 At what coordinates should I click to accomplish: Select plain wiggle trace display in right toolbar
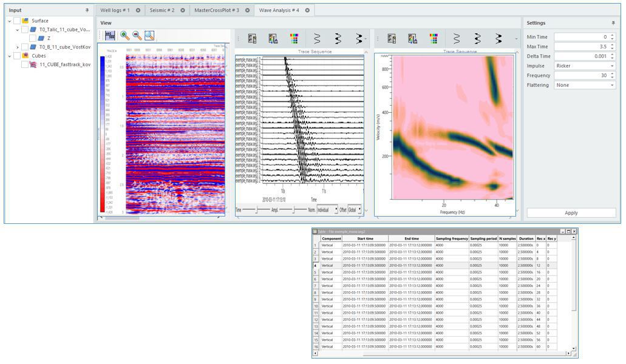[457, 39]
